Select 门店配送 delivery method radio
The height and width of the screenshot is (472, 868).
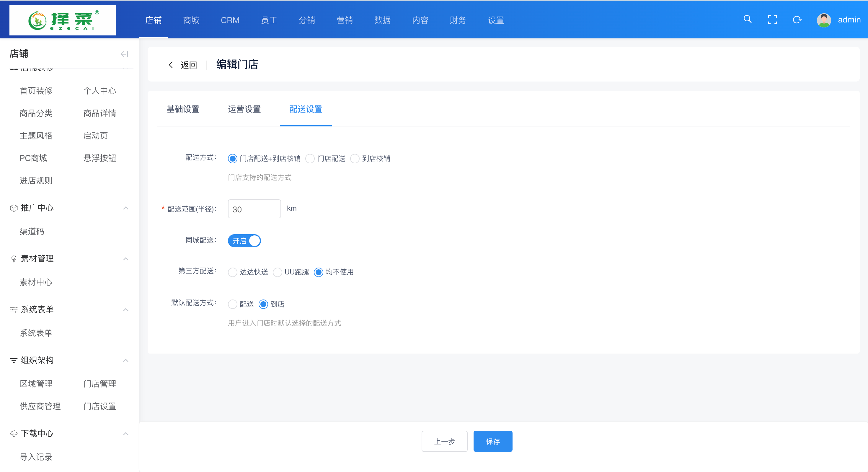[x=310, y=158]
